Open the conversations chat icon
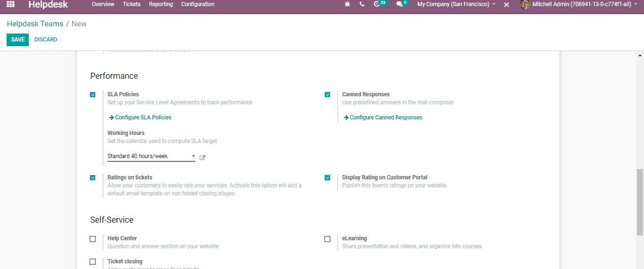Image resolution: width=644 pixels, height=269 pixels. tap(400, 4)
